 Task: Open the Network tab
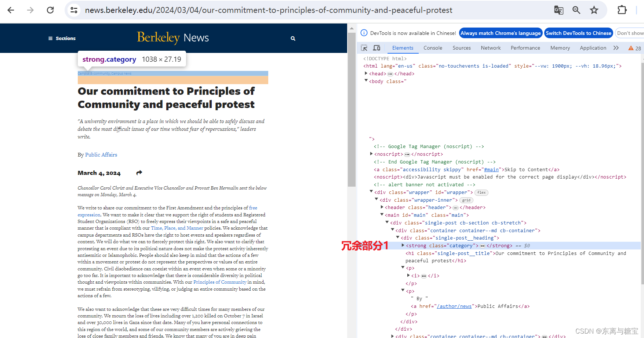491,48
